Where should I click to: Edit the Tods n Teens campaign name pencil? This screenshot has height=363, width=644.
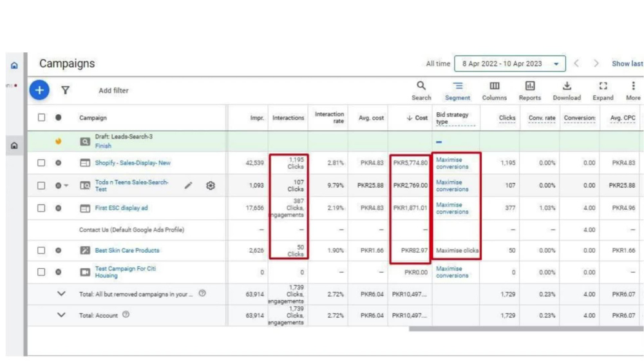click(x=188, y=186)
